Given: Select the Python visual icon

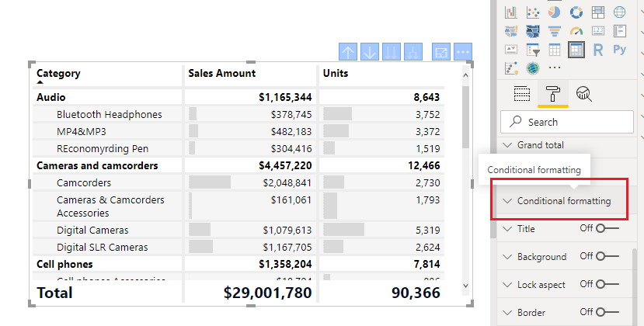Looking at the screenshot, I should coord(619,50).
